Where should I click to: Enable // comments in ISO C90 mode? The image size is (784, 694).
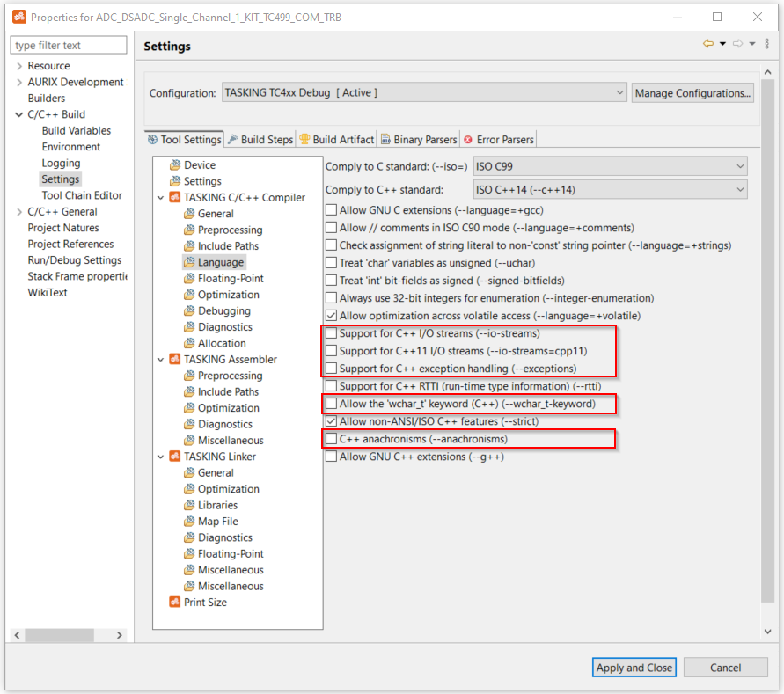point(331,228)
